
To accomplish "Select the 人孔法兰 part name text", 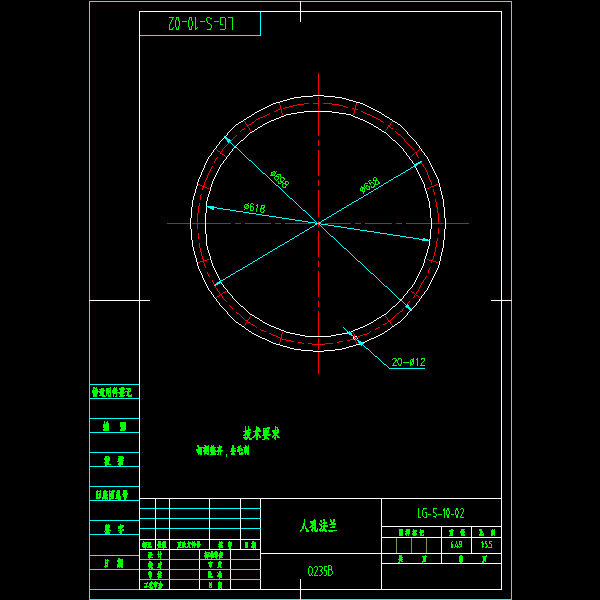I will point(318,525).
